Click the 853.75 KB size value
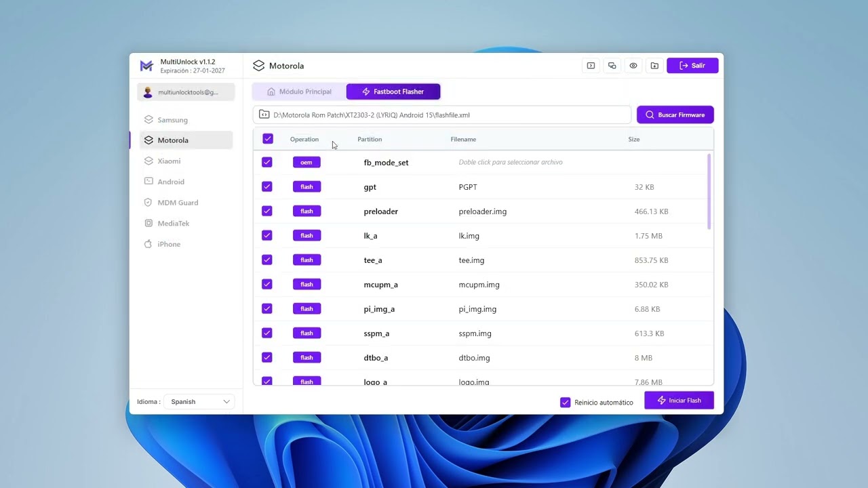 tap(652, 260)
